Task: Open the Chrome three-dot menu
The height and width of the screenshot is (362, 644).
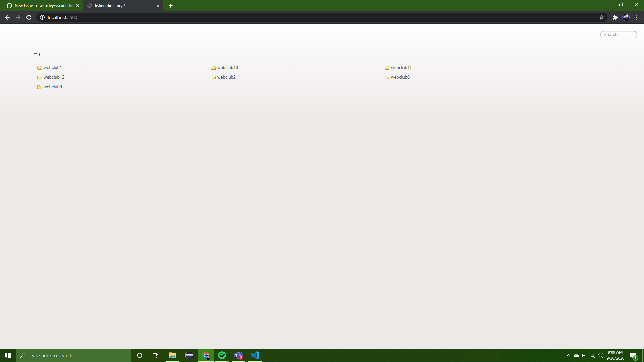Action: (x=637, y=17)
